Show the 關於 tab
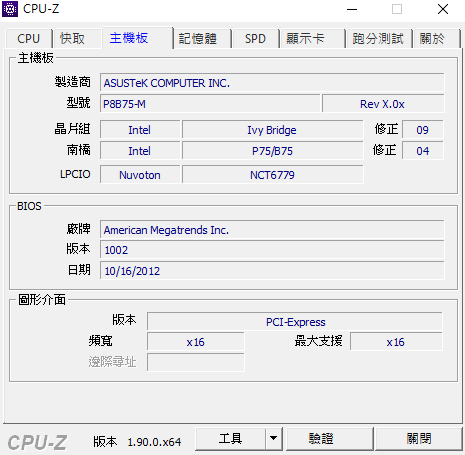This screenshot has height=455, width=465. [437, 39]
